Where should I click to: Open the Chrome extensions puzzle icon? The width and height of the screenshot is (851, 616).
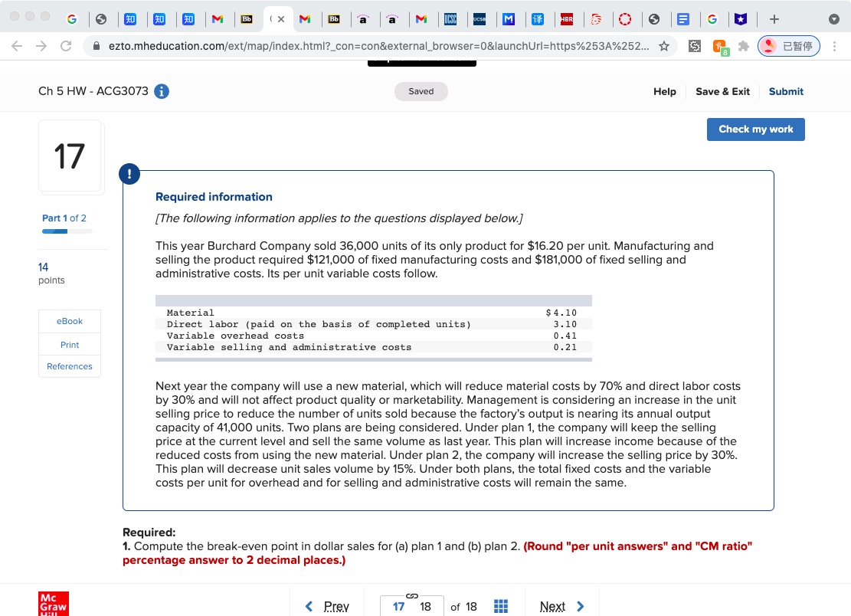coord(744,46)
